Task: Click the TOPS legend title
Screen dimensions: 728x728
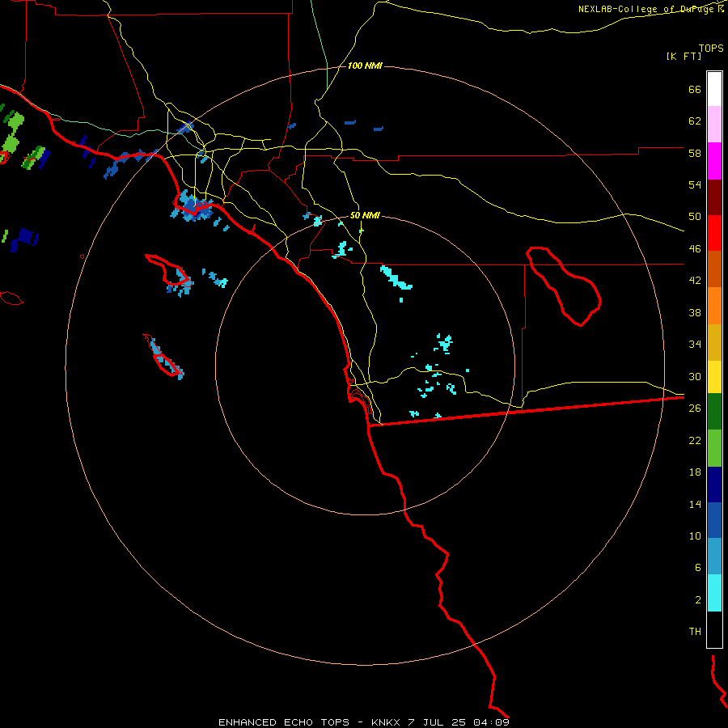Action: click(711, 48)
